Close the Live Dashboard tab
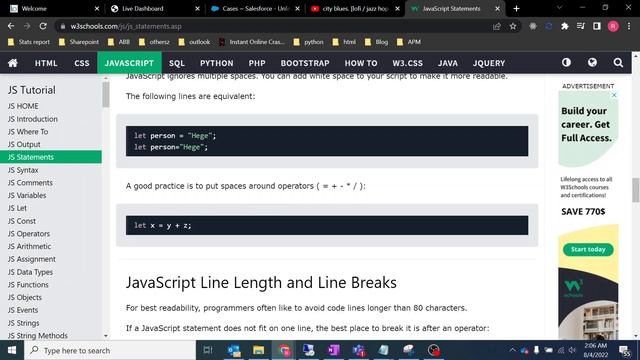Viewport: 640px width, 360px height. [x=197, y=9]
